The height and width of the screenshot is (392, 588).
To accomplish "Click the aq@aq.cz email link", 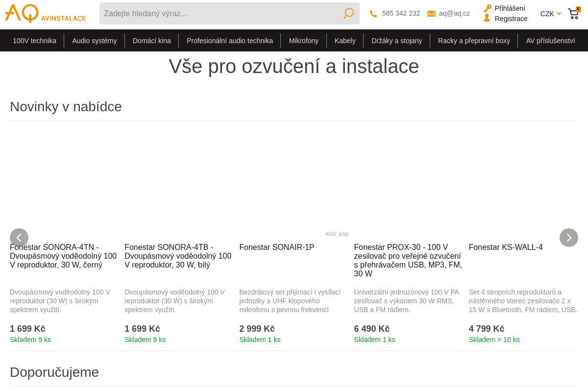I will [x=454, y=13].
